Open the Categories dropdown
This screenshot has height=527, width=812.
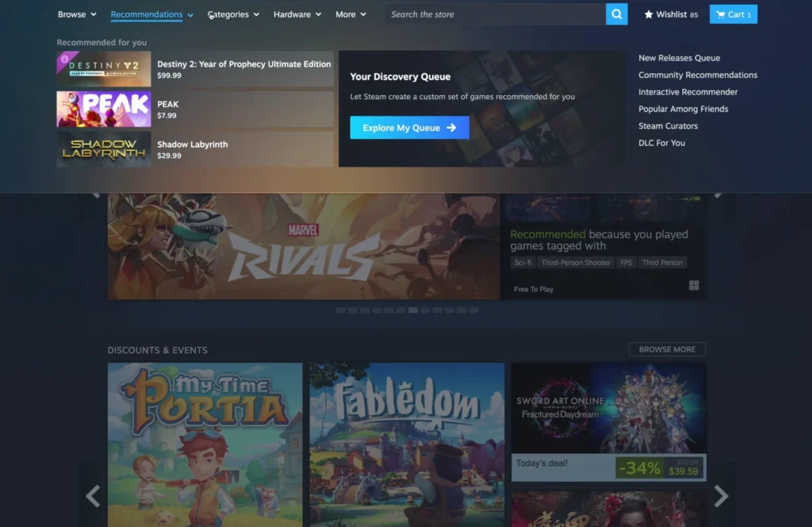coord(233,14)
